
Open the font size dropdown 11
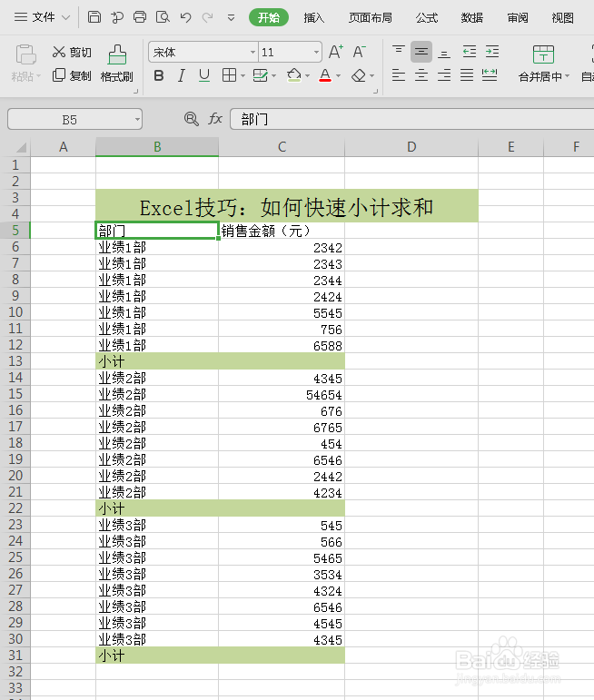pos(316,53)
